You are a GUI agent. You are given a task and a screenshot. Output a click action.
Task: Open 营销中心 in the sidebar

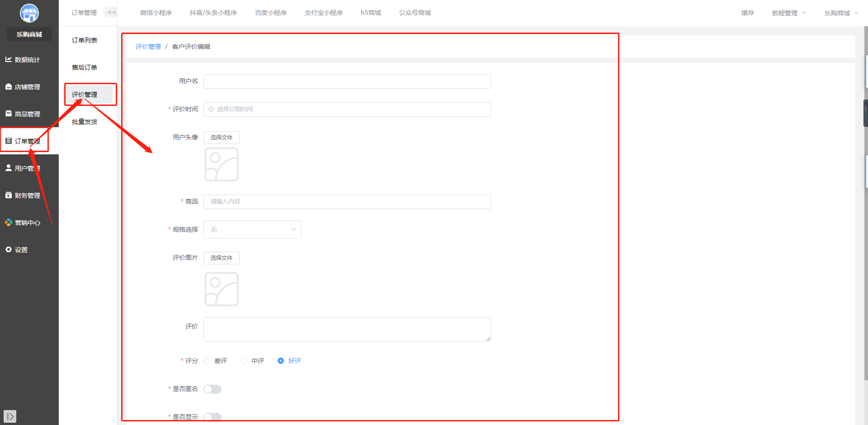(23, 223)
